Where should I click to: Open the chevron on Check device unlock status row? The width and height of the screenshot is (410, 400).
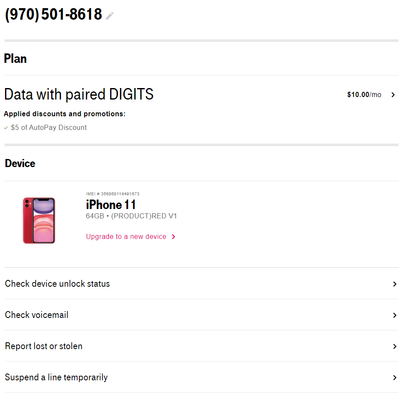[395, 284]
